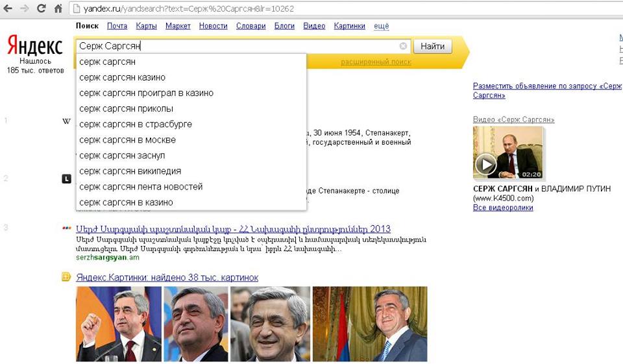Click the browser back arrow
Image resolution: width=623 pixels, height=364 pixels.
click(x=8, y=9)
